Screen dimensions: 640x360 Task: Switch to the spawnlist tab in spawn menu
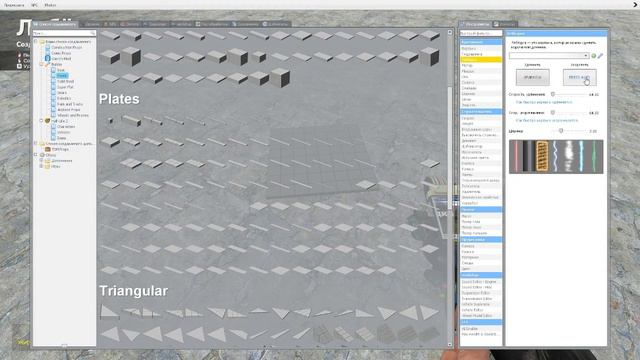click(x=55, y=24)
